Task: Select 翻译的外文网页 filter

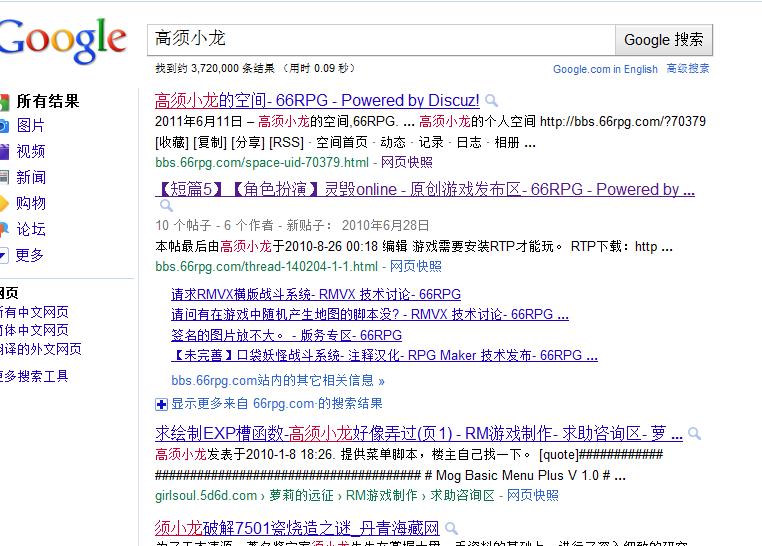Action: coord(41,349)
